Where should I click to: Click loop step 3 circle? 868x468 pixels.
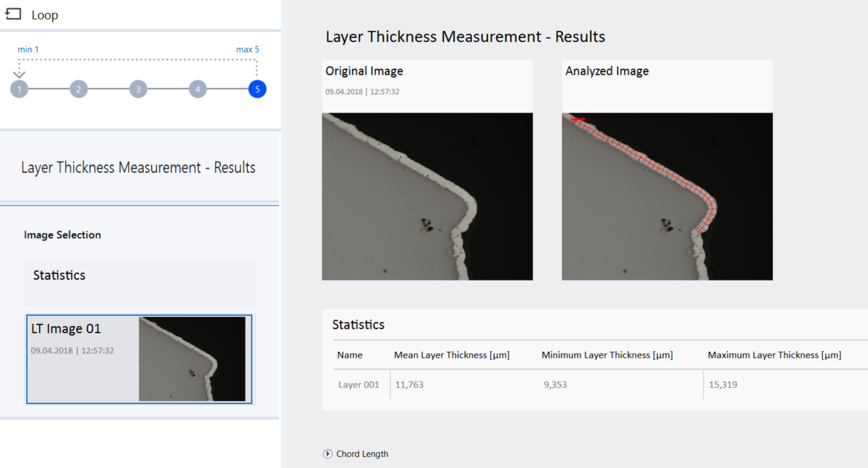tap(138, 89)
